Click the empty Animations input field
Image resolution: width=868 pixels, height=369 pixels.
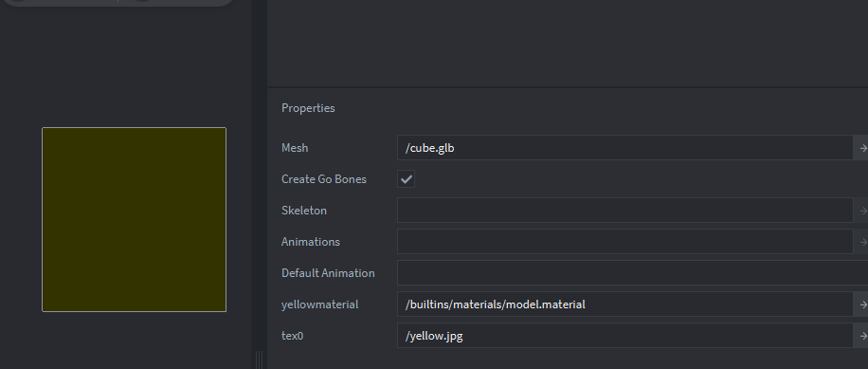click(625, 242)
